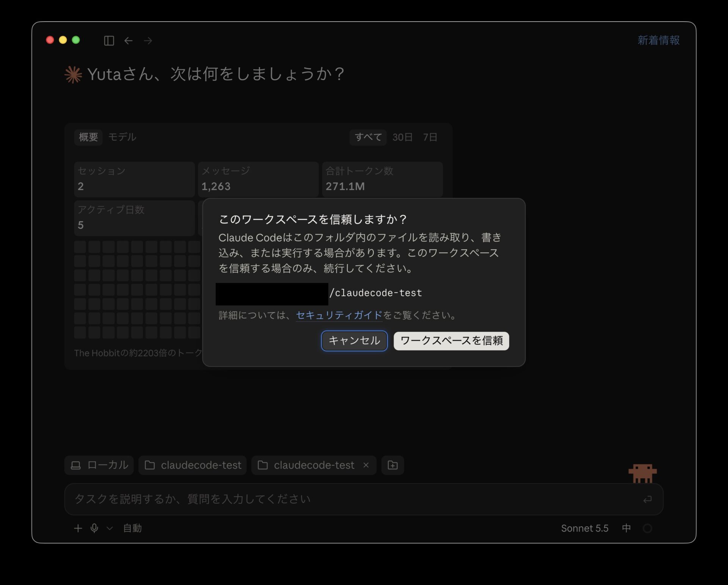The width and height of the screenshot is (728, 585).
Task: Select the 7日 time range
Action: [x=430, y=137]
